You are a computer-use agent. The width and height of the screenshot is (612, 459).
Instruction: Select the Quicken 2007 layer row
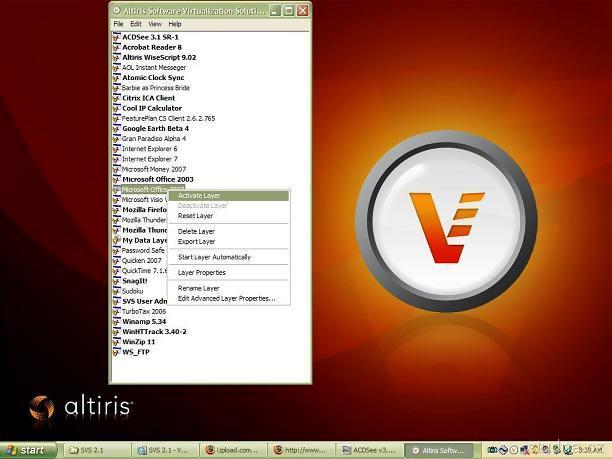pyautogui.click(x=139, y=260)
